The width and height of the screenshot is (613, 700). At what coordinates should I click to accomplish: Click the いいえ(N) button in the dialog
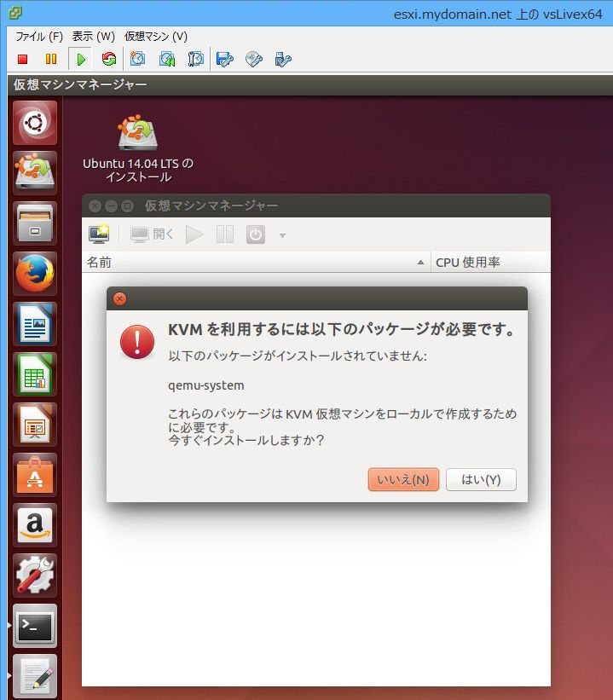point(403,479)
